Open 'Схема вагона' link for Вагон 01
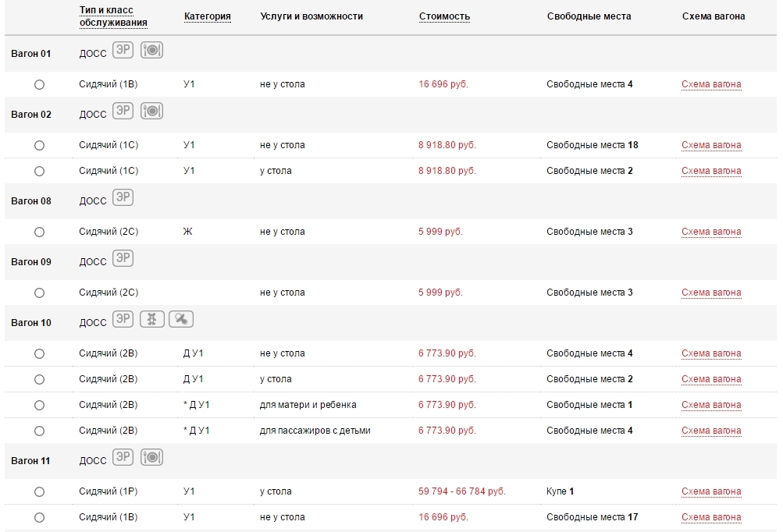Image resolution: width=783 pixels, height=532 pixels. pos(710,84)
